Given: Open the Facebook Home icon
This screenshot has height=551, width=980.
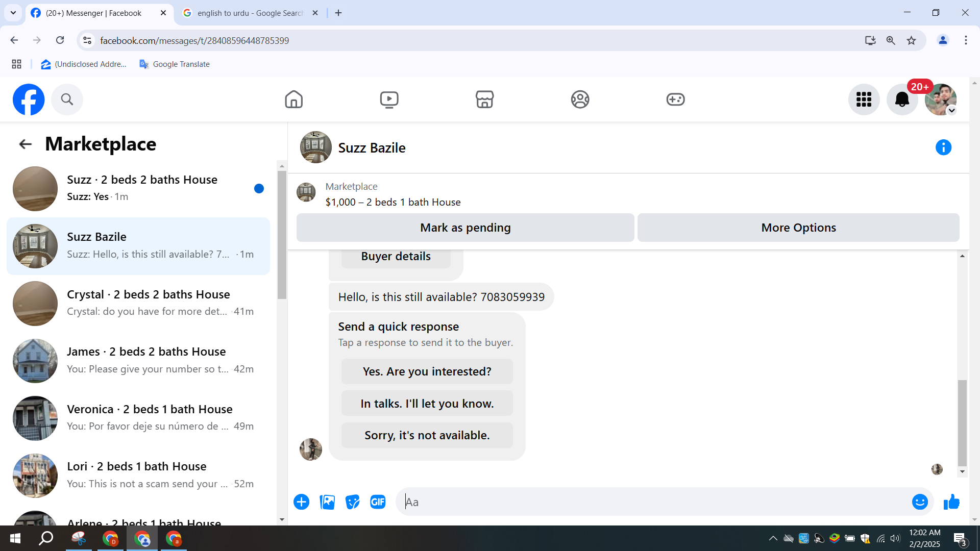Looking at the screenshot, I should (x=293, y=99).
